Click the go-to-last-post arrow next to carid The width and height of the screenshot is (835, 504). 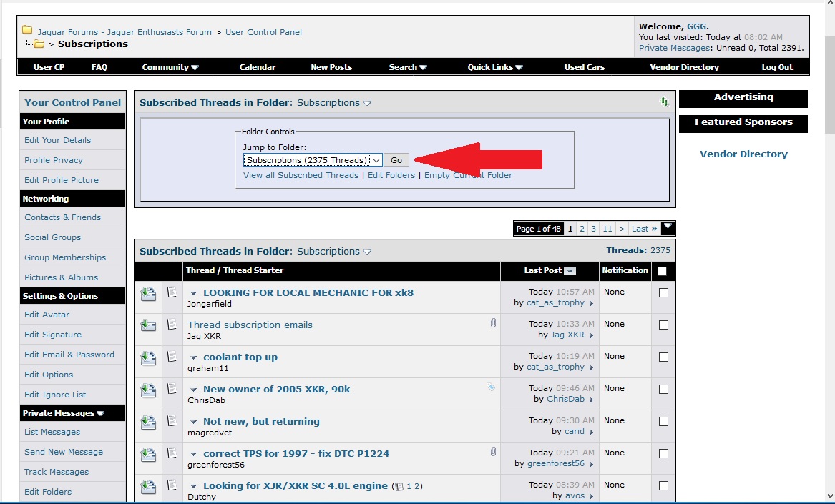pos(591,432)
